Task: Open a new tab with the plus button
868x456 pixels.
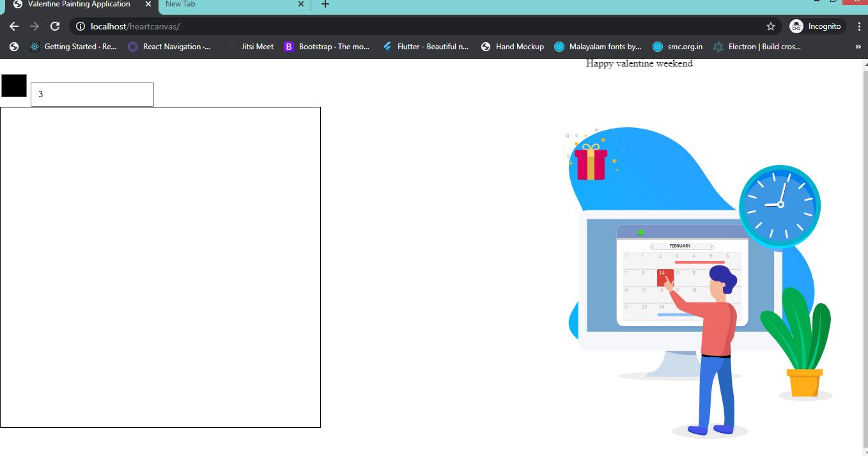Action: click(325, 4)
